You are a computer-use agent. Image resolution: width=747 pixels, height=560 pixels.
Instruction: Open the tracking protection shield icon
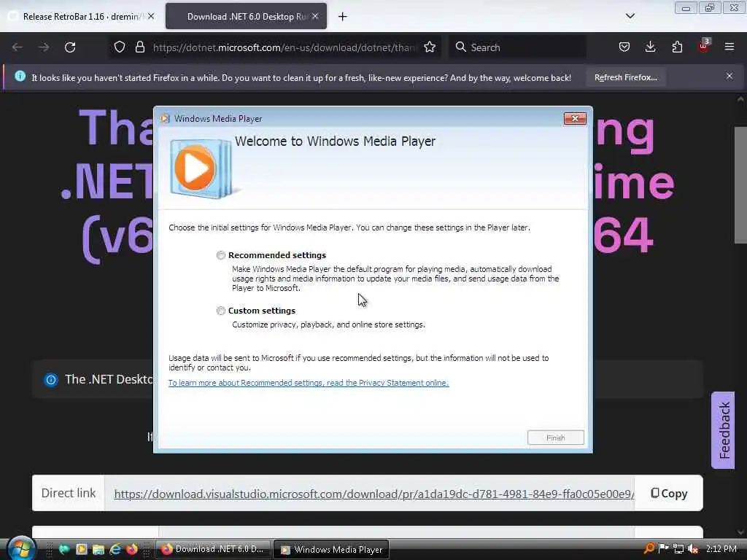tap(120, 47)
